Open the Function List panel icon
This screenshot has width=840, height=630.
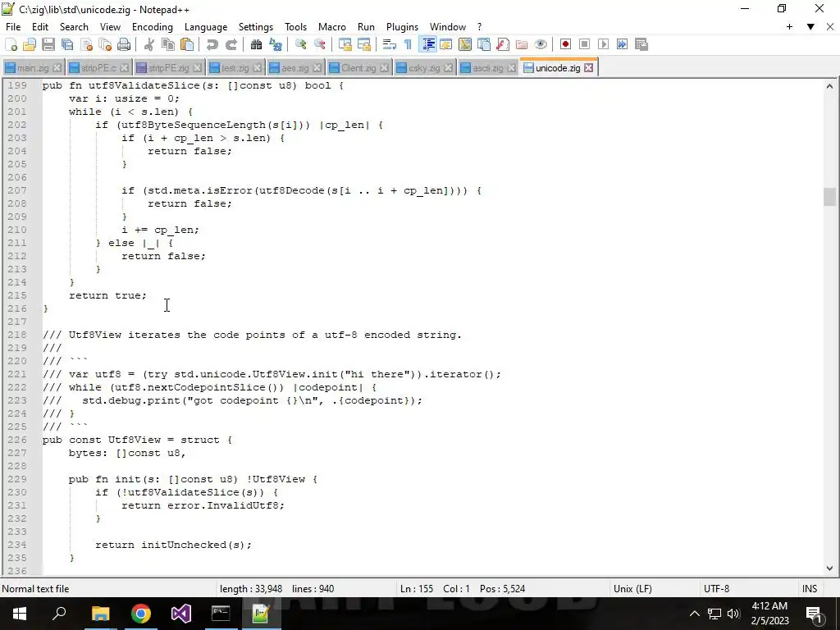click(x=503, y=44)
